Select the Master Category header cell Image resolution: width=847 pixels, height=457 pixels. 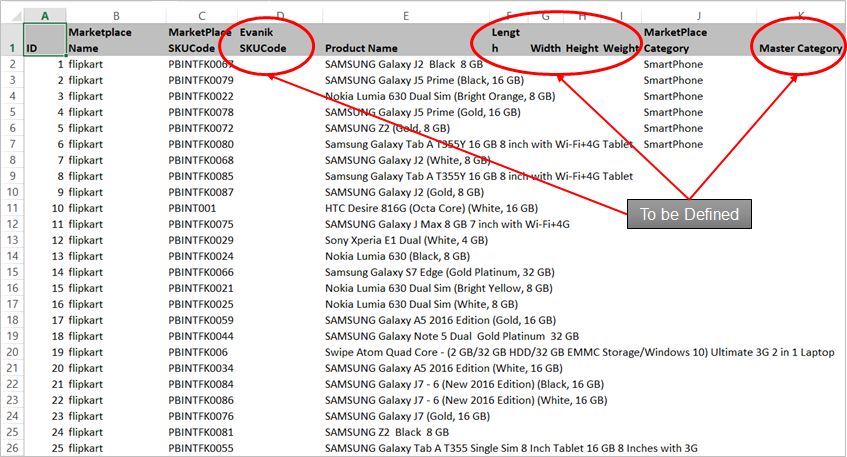pyautogui.click(x=801, y=40)
